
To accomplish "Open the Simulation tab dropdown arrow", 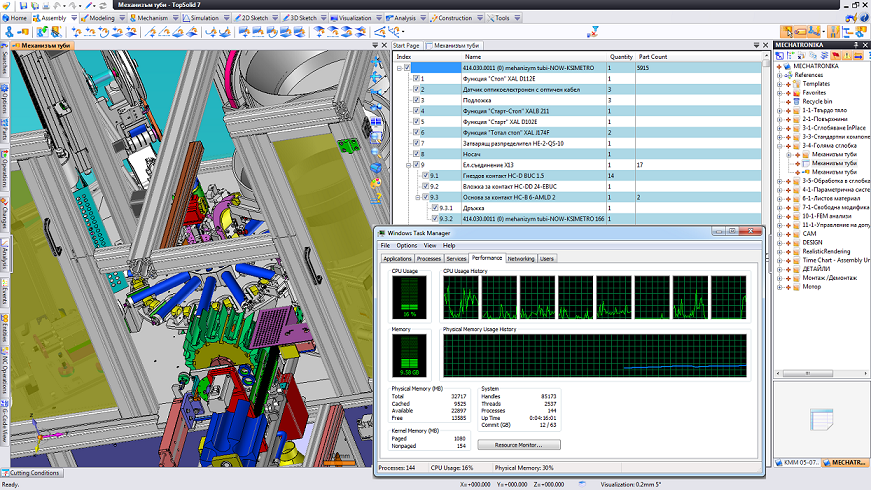I will pyautogui.click(x=226, y=18).
